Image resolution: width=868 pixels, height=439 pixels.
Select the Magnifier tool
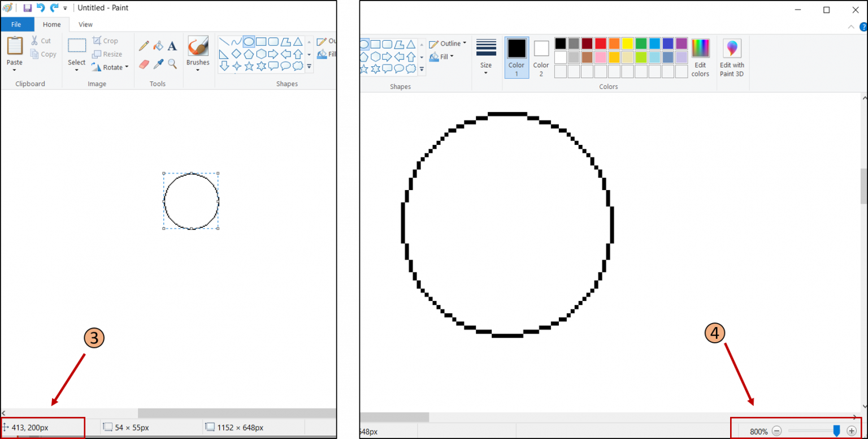[172, 64]
